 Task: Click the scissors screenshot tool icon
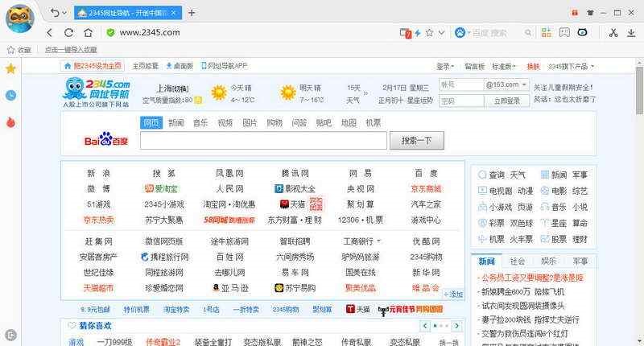click(612, 33)
